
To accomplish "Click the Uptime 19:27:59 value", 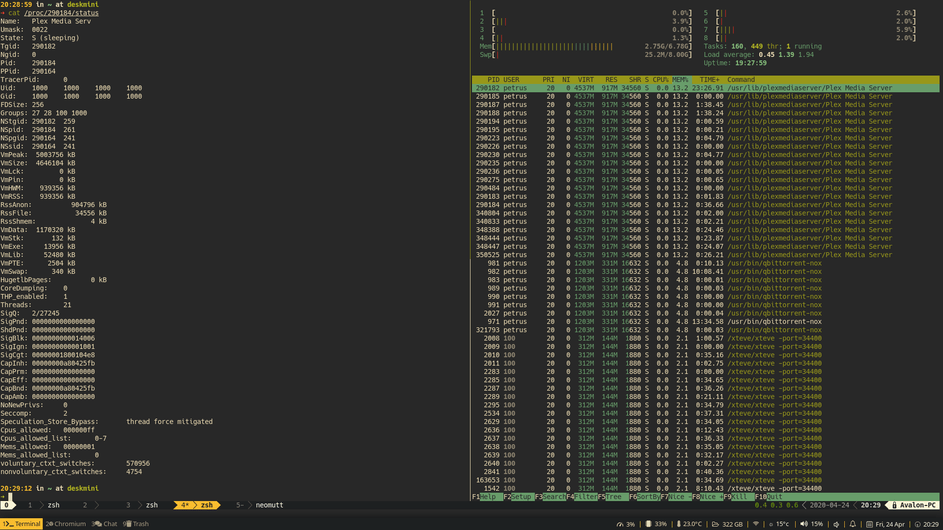I will pyautogui.click(x=751, y=63).
